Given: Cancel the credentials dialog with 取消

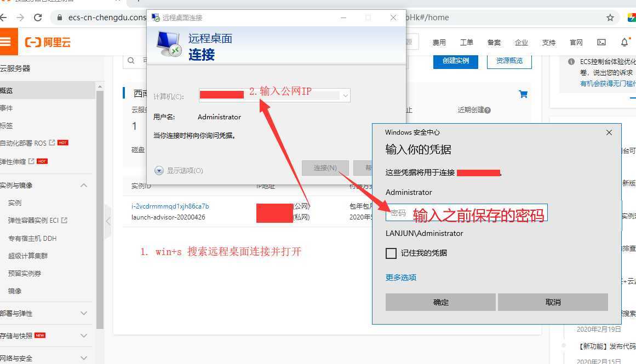Looking at the screenshot, I should tap(553, 302).
